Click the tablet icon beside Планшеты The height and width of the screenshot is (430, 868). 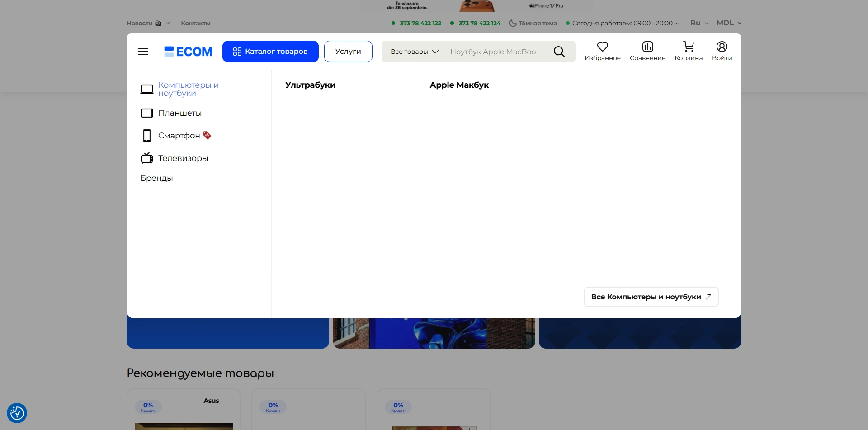point(147,113)
